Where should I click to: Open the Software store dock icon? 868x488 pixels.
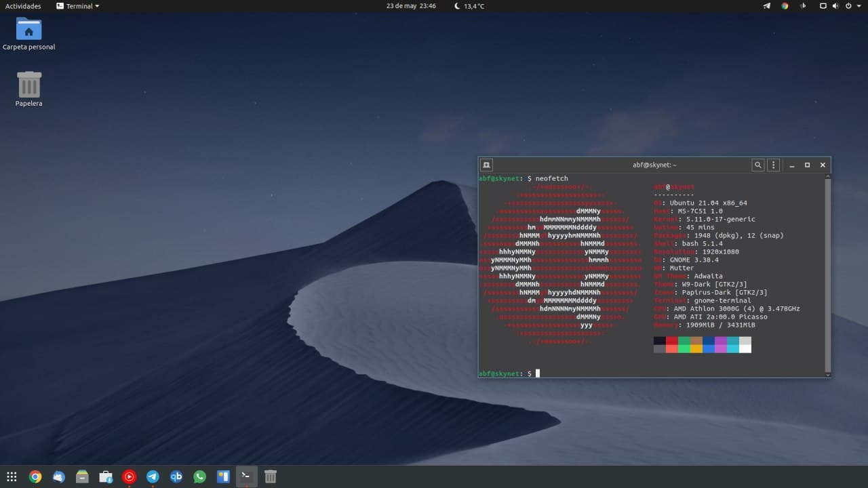pyautogui.click(x=106, y=476)
